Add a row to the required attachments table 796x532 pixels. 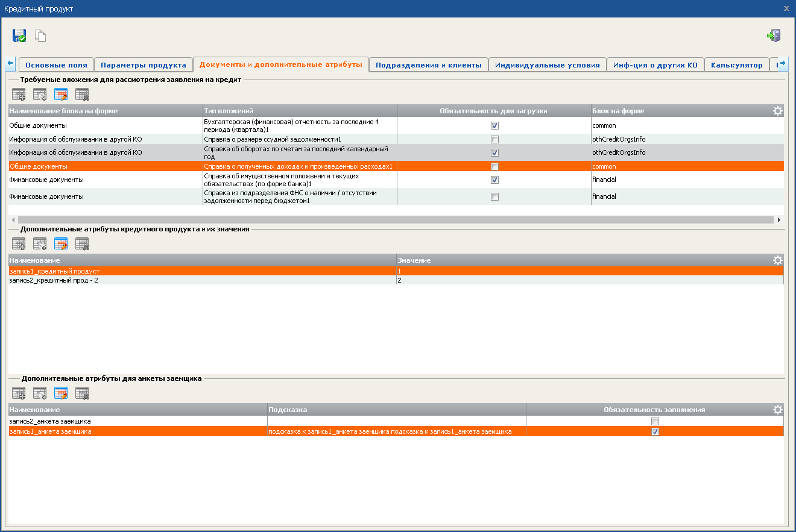click(x=19, y=94)
